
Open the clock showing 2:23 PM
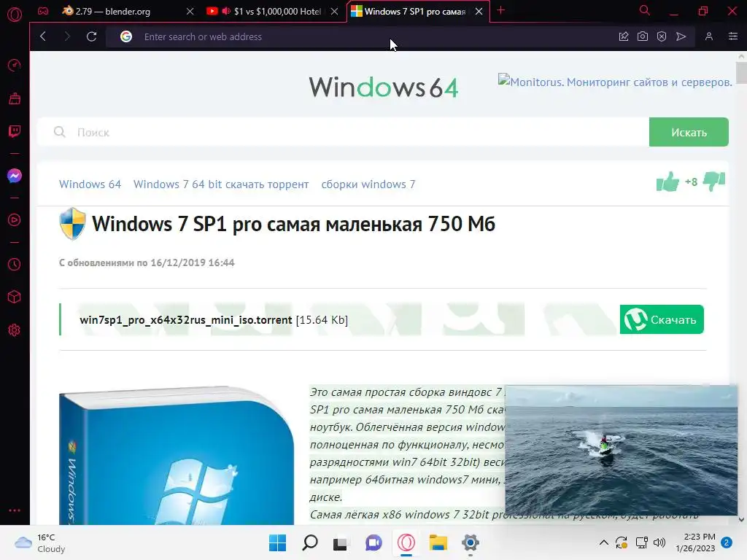tap(695, 542)
